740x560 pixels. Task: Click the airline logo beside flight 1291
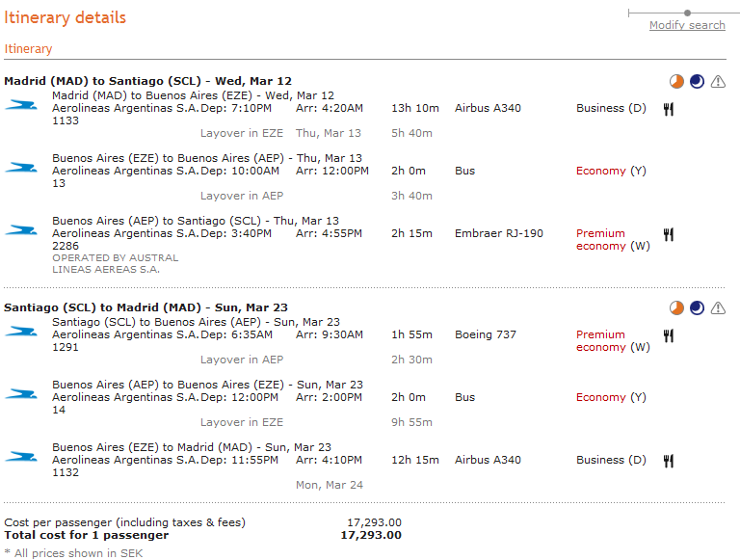pos(20,331)
